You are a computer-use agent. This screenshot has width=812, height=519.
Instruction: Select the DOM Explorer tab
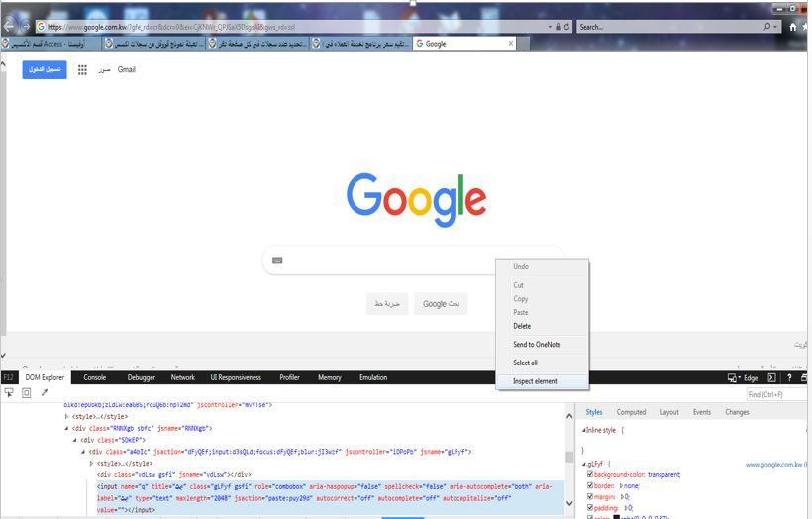45,377
